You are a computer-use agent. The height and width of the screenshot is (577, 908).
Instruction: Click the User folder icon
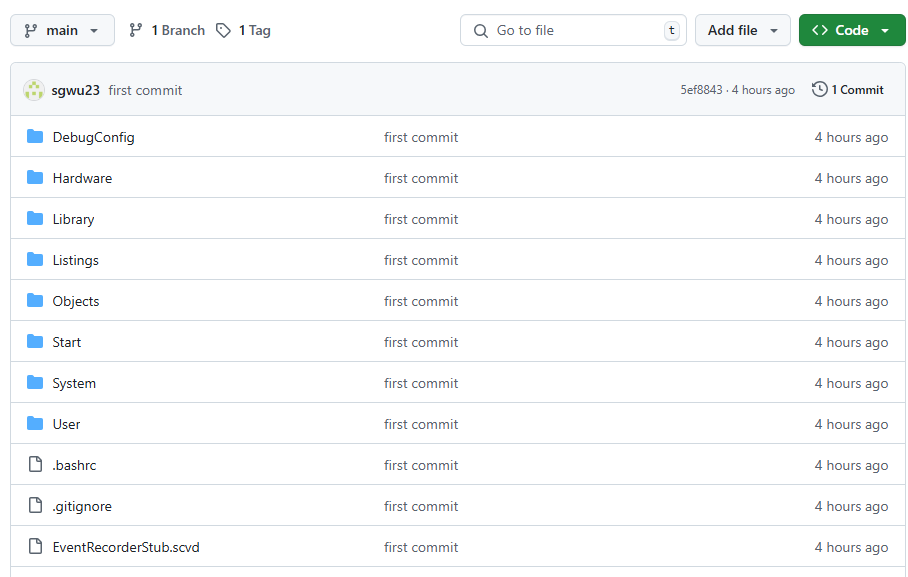point(35,423)
